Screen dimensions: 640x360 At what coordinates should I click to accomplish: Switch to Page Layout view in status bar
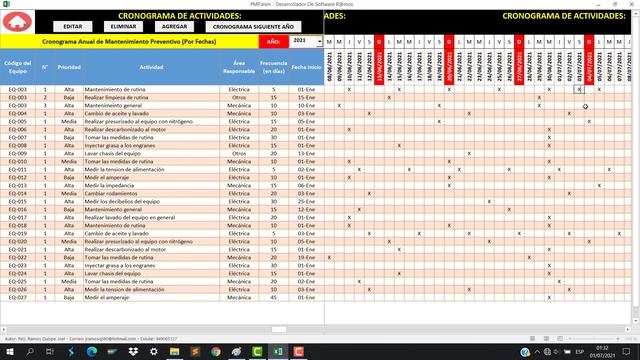pos(546,338)
